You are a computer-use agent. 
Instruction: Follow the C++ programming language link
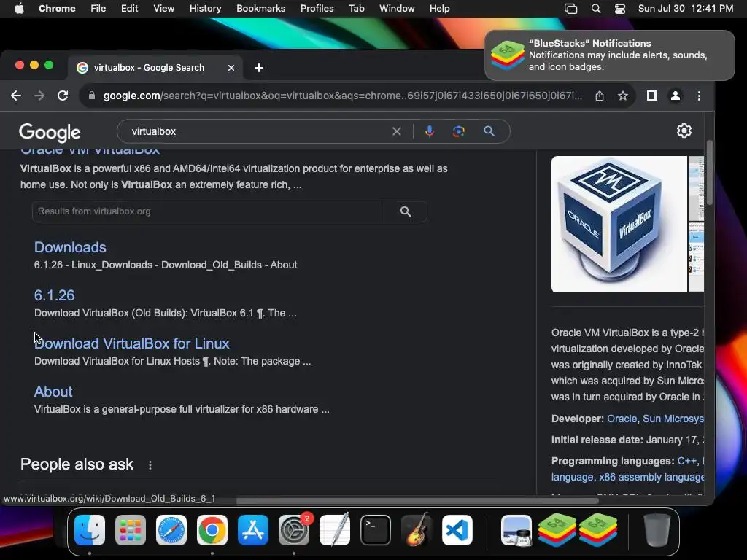(686, 461)
